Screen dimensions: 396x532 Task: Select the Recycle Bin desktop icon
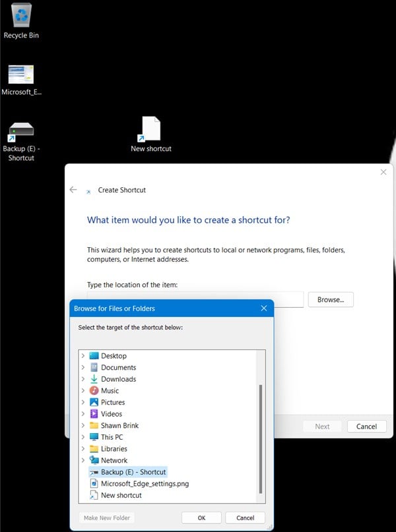coord(21,21)
